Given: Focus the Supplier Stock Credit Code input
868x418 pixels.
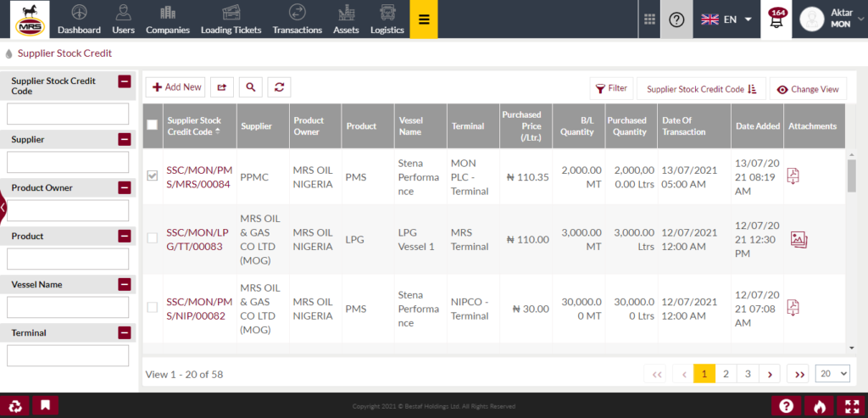Looking at the screenshot, I should (x=68, y=114).
